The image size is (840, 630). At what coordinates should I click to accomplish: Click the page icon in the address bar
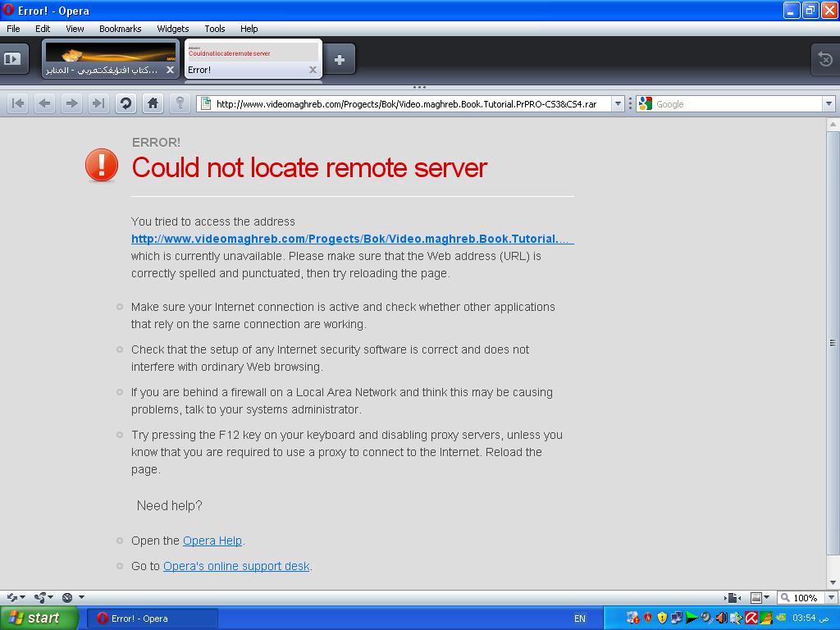[x=205, y=104]
